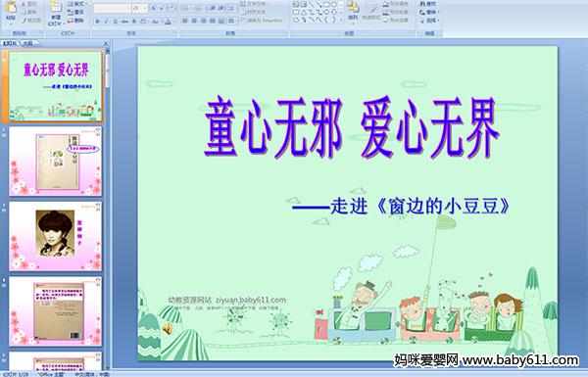Switch to the Slides (幻灯片) pane tab
The height and width of the screenshot is (377, 588).
pos(10,43)
